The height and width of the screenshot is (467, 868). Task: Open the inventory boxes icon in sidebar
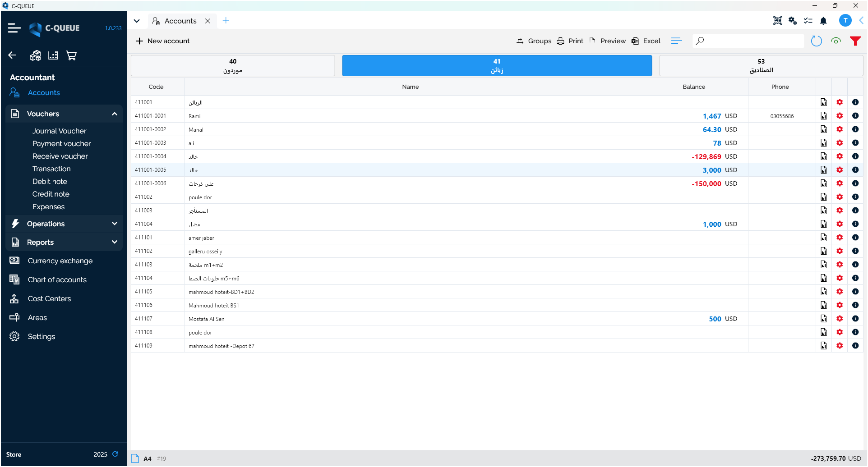[35, 55]
